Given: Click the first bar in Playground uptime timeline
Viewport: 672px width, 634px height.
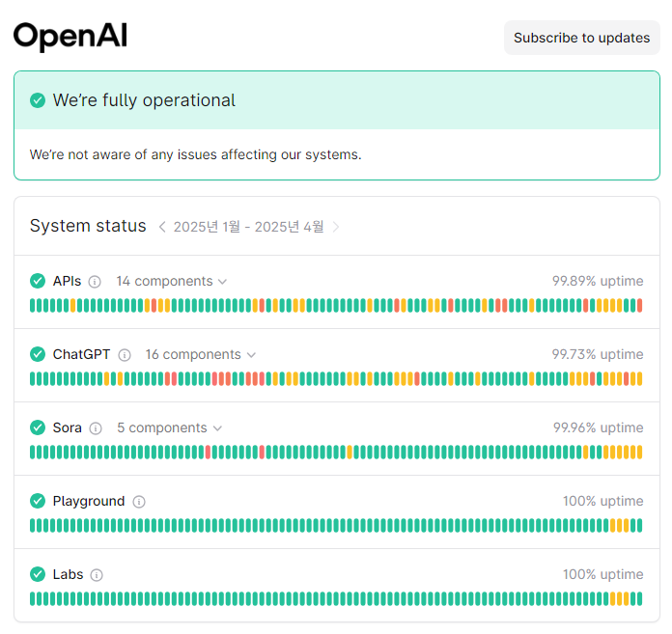Looking at the screenshot, I should tap(32, 525).
